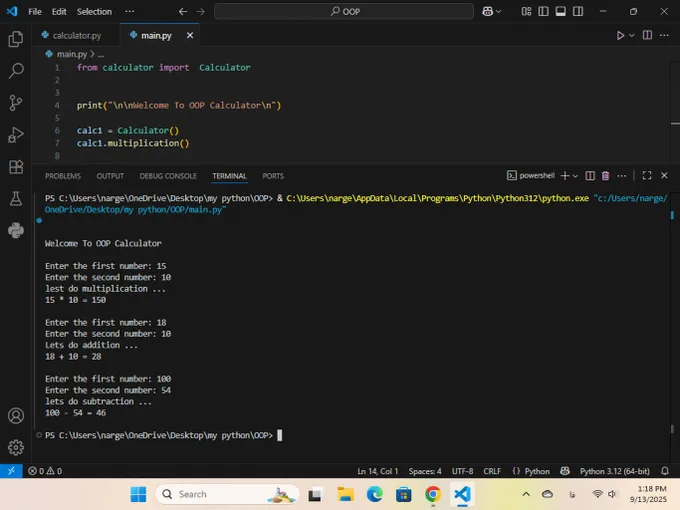Open the Manage gear icon
The image size is (680, 510).
[x=15, y=447]
